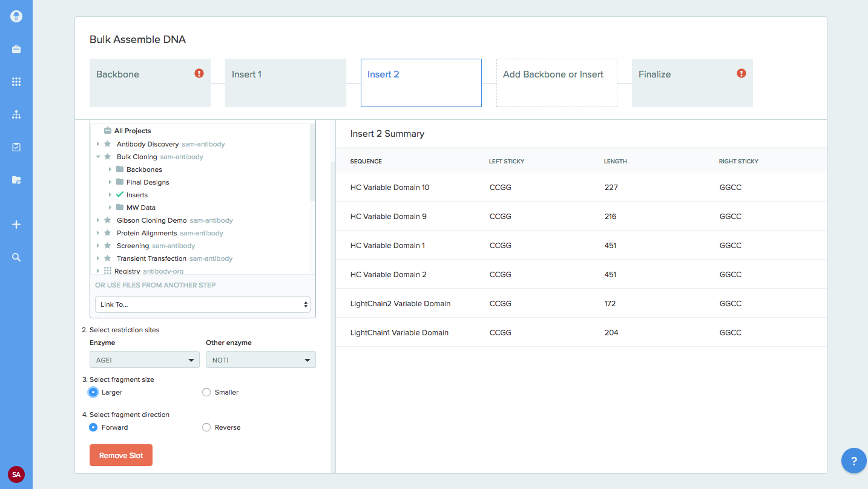Open the Protein Alignments project label
The height and width of the screenshot is (489, 868).
coord(147,233)
